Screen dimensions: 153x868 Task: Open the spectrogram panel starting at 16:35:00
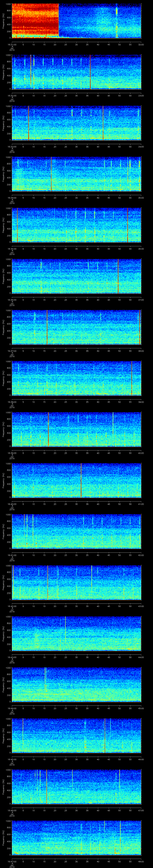tap(76, 225)
